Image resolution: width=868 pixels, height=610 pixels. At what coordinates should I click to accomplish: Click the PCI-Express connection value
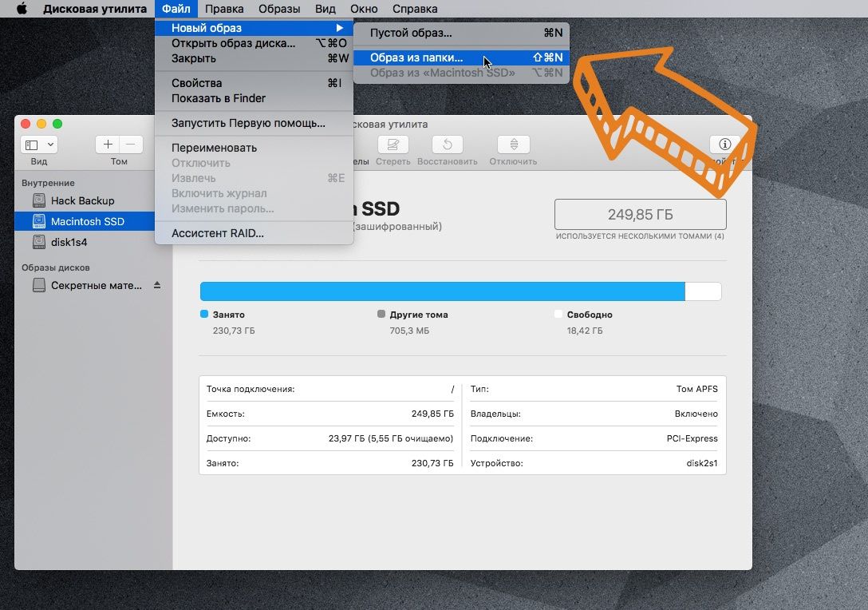[x=692, y=438]
